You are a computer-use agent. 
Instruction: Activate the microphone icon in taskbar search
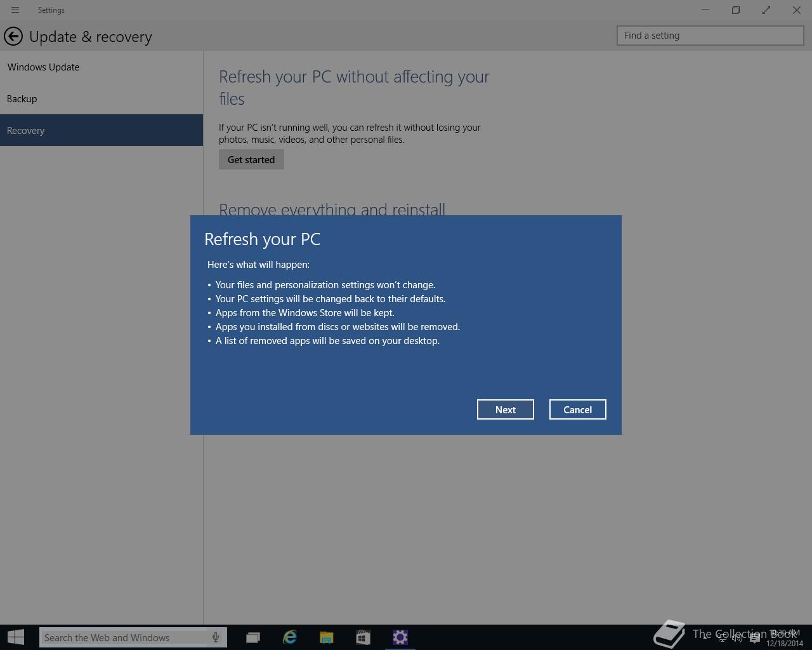coord(216,637)
